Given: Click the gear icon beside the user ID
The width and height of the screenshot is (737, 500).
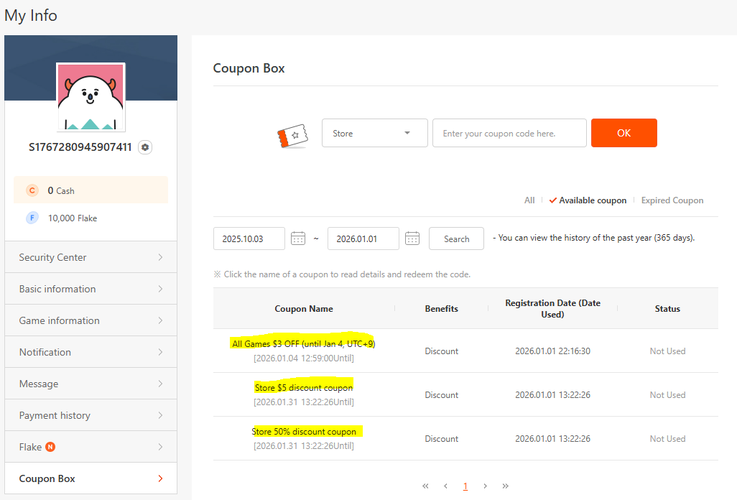Looking at the screenshot, I should coord(145,147).
